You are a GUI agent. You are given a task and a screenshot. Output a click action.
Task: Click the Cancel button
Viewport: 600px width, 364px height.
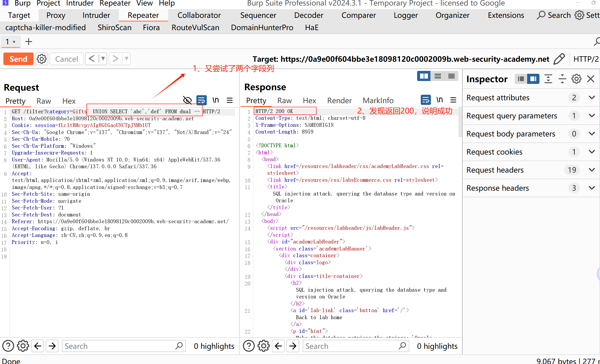[x=67, y=59]
